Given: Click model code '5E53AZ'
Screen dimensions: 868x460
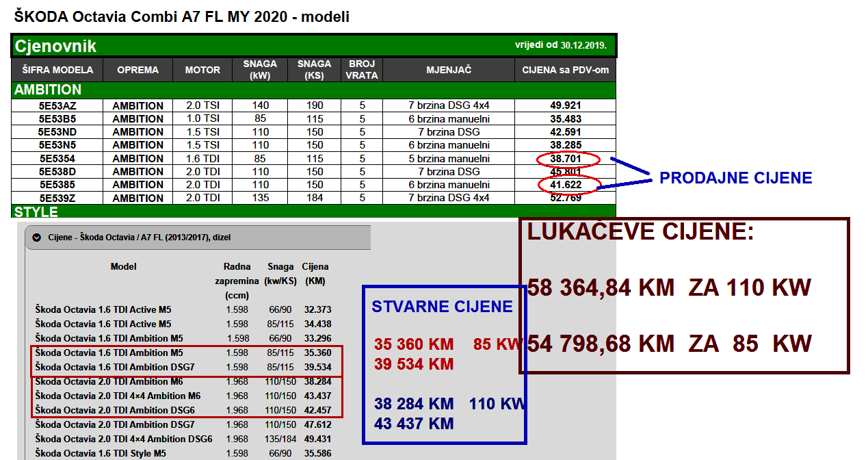Looking at the screenshot, I should click(57, 105).
